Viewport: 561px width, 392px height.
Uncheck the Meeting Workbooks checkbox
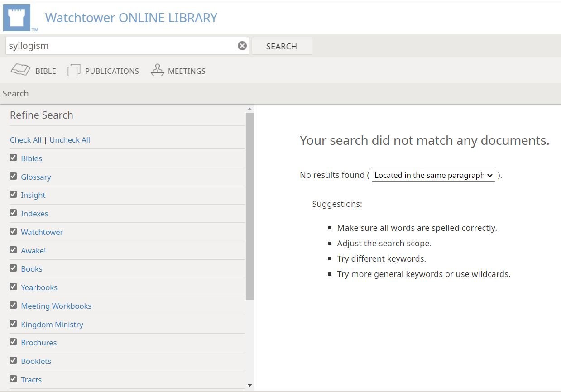tap(13, 305)
